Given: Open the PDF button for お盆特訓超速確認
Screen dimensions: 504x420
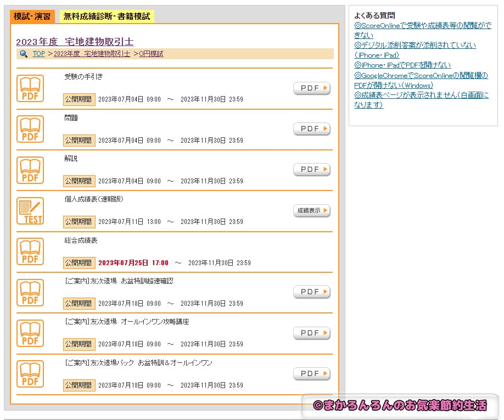Looking at the screenshot, I should [312, 292].
